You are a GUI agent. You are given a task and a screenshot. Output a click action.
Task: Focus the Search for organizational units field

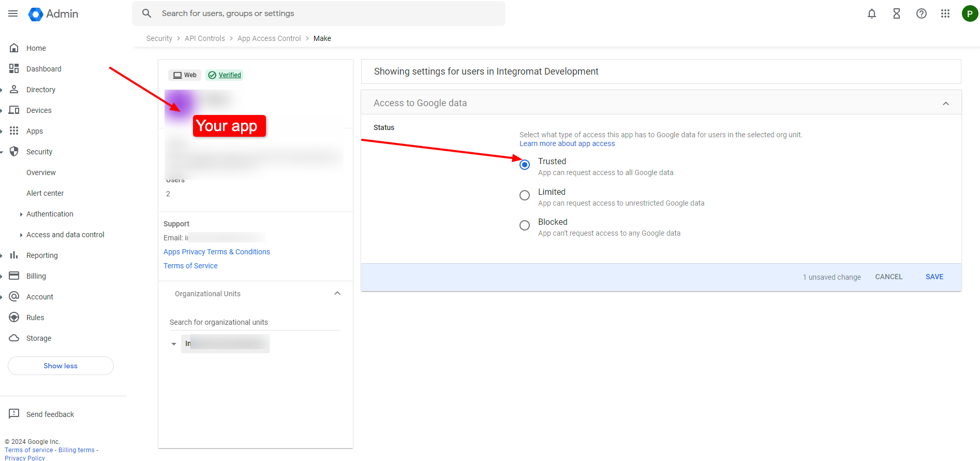click(255, 322)
